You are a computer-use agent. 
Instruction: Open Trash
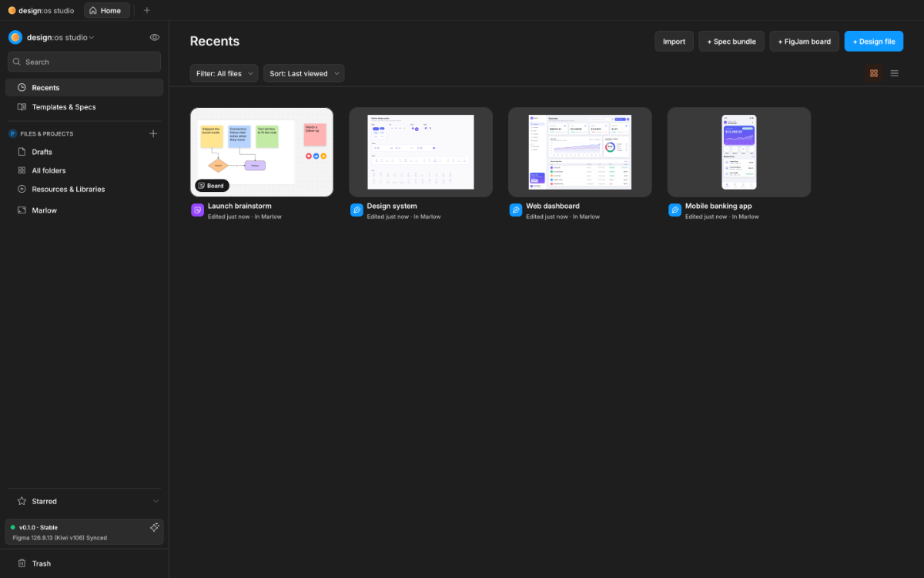pyautogui.click(x=84, y=563)
